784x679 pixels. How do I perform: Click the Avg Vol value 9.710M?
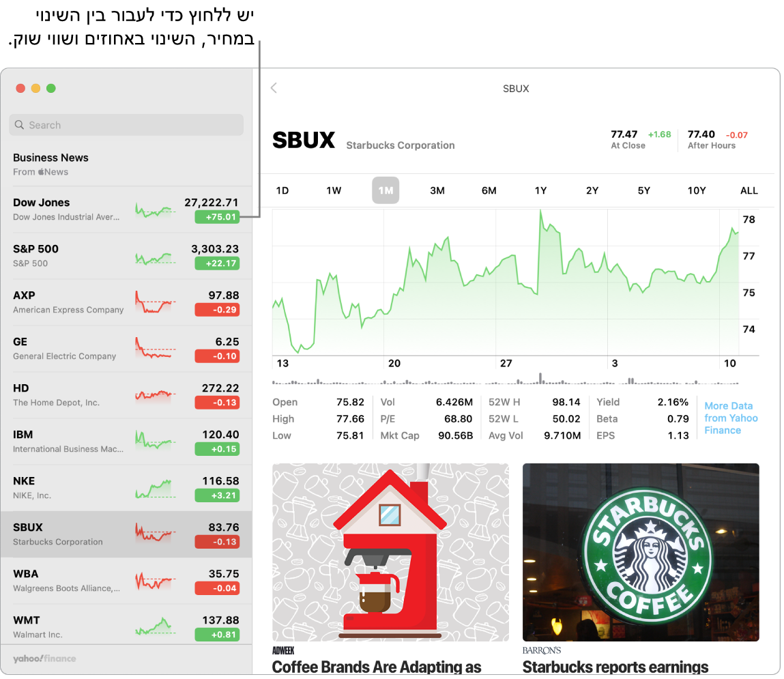coord(562,436)
